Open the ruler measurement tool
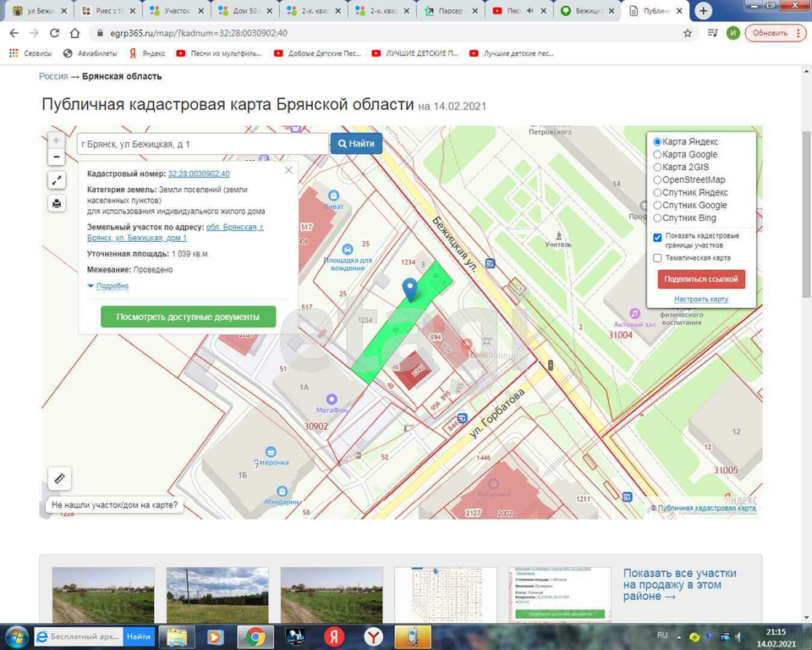This screenshot has height=650, width=812. [59, 478]
